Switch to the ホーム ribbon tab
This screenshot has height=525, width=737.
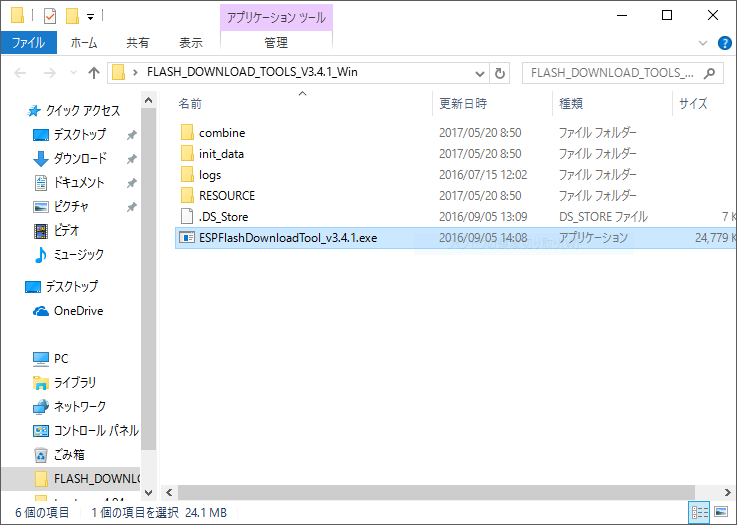(84, 43)
